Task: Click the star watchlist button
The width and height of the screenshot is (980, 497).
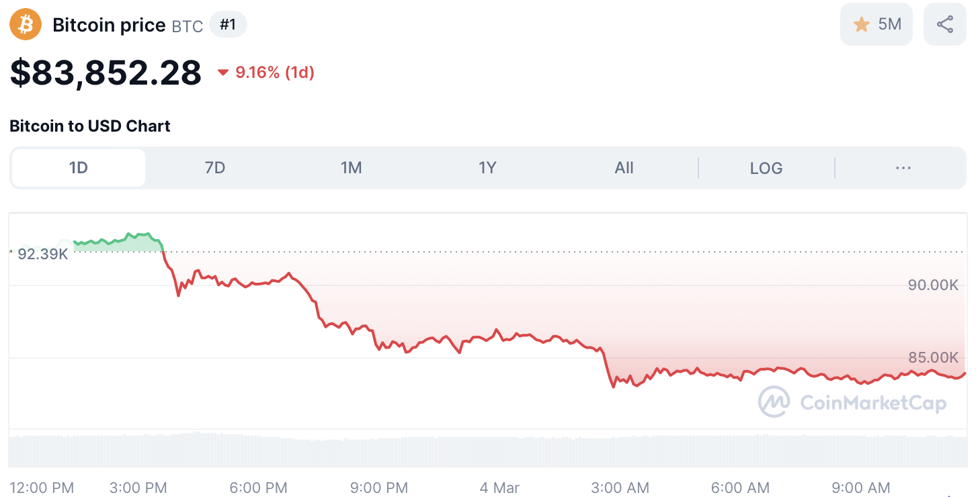Action: click(x=876, y=25)
